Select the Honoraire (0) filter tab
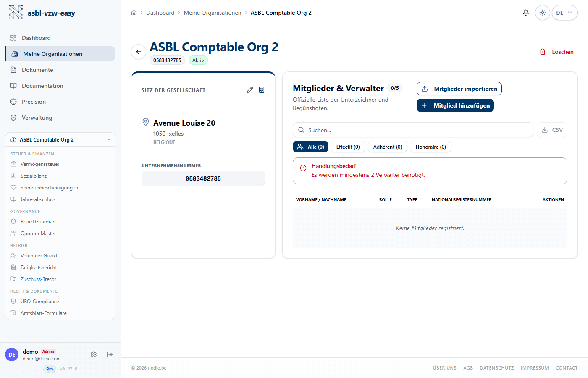588x378 pixels. click(x=430, y=147)
